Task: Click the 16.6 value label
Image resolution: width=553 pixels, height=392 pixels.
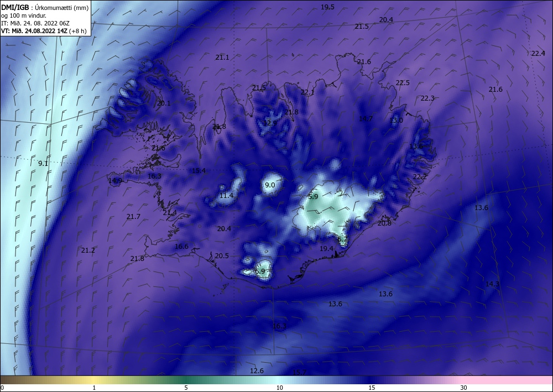Action: pyautogui.click(x=181, y=247)
